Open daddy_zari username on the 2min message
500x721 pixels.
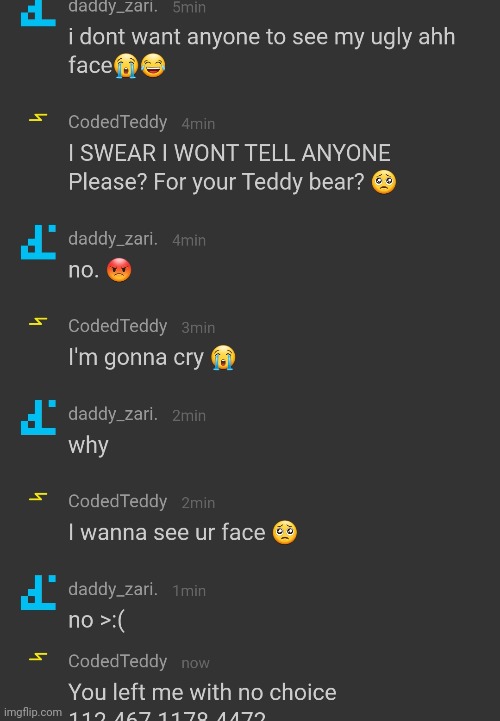click(x=113, y=414)
